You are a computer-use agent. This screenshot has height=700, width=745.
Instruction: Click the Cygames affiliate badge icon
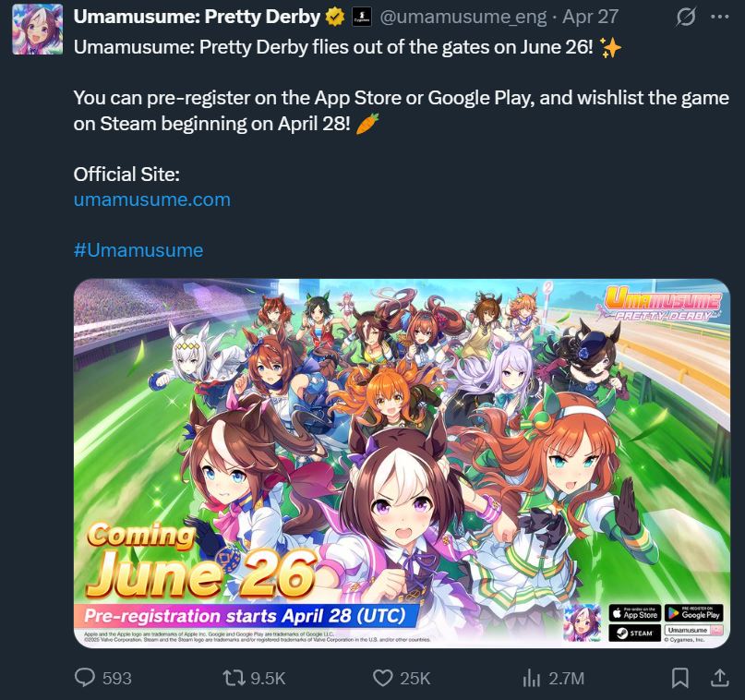[362, 18]
